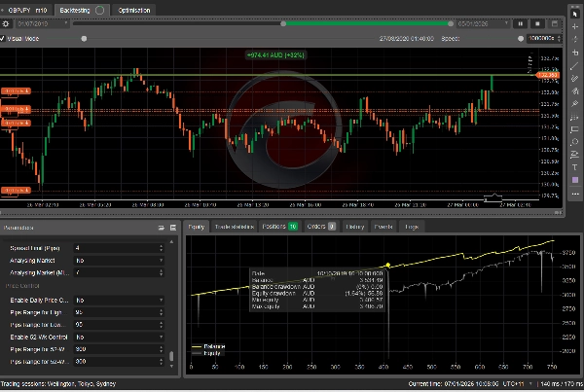
Task: Show the History tab
Action: pyautogui.click(x=354, y=226)
